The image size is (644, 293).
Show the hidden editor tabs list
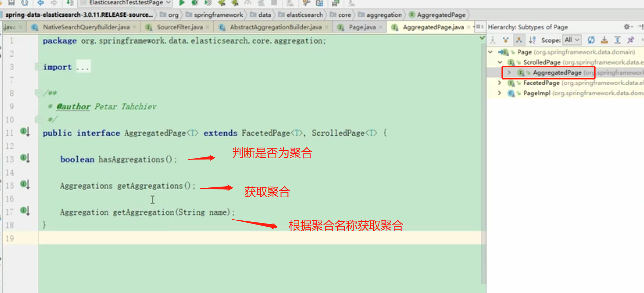tap(479, 27)
